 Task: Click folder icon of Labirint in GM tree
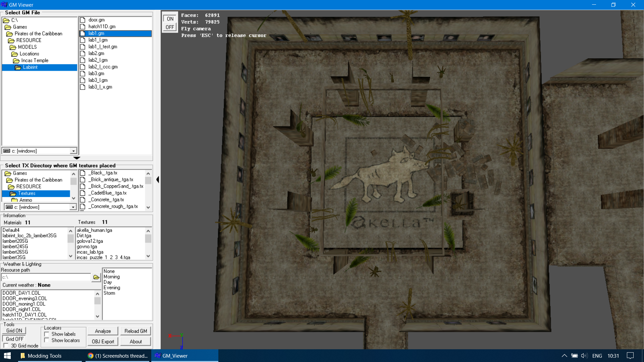pos(18,67)
